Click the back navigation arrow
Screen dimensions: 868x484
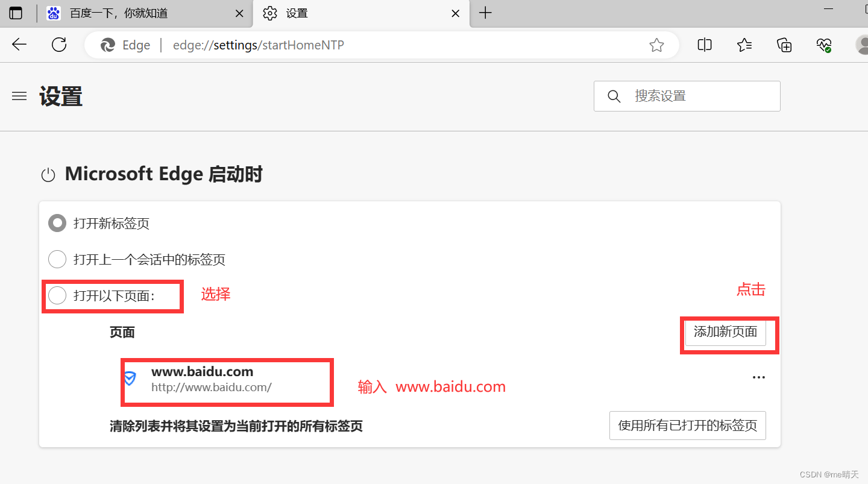19,45
